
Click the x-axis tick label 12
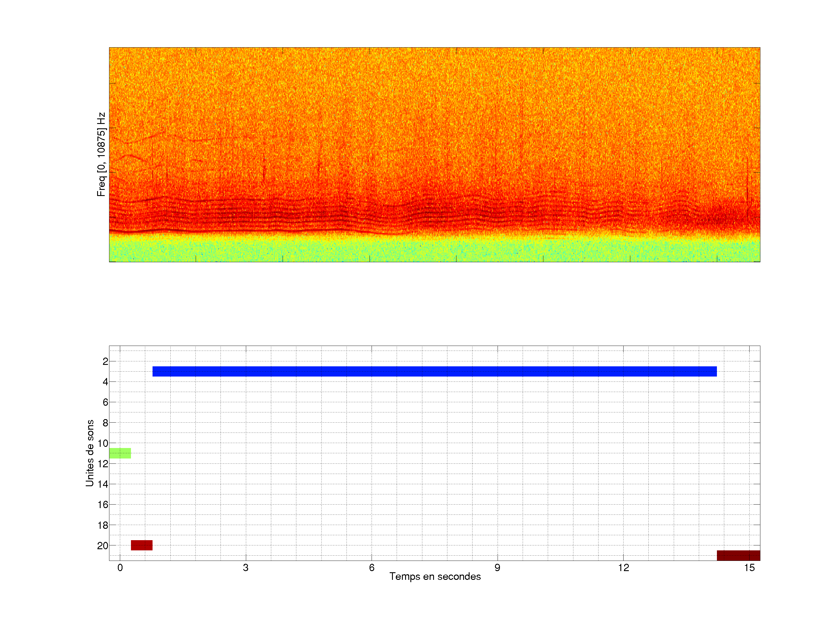tap(623, 568)
